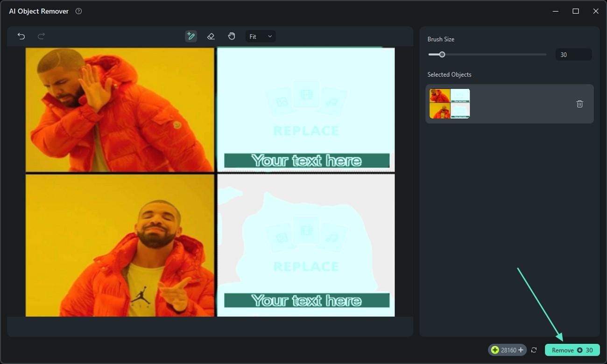Click the top 'Your text here' banner

307,161
